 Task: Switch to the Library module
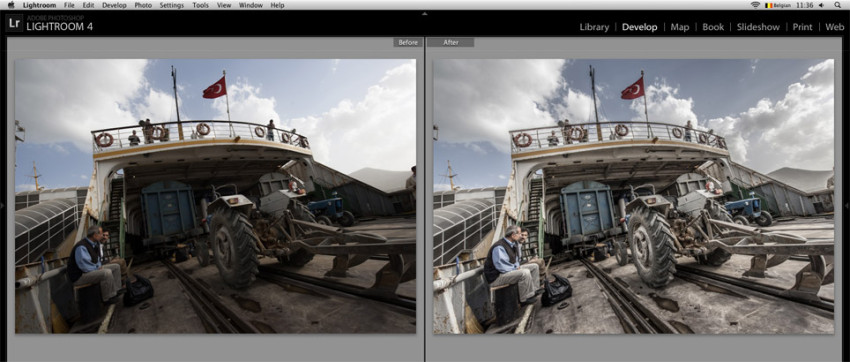pos(594,27)
